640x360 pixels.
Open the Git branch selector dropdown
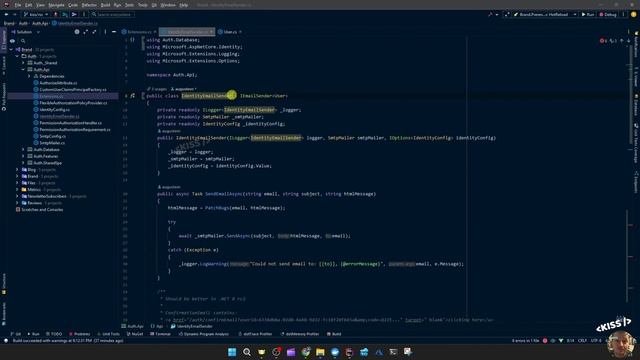36,14
